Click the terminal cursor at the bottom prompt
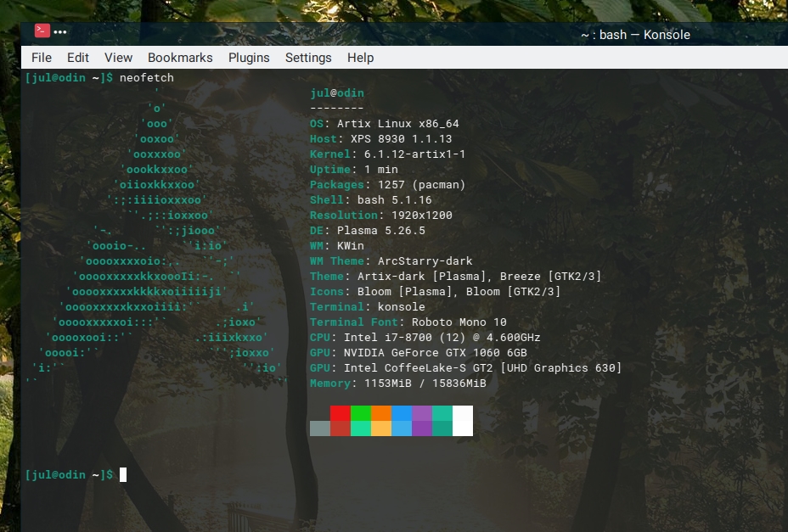This screenshot has width=788, height=532. point(123,474)
